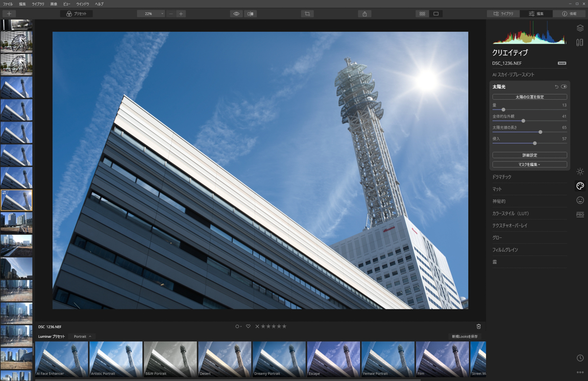Select the Creative palette icon category
The width and height of the screenshot is (588, 381).
[580, 186]
